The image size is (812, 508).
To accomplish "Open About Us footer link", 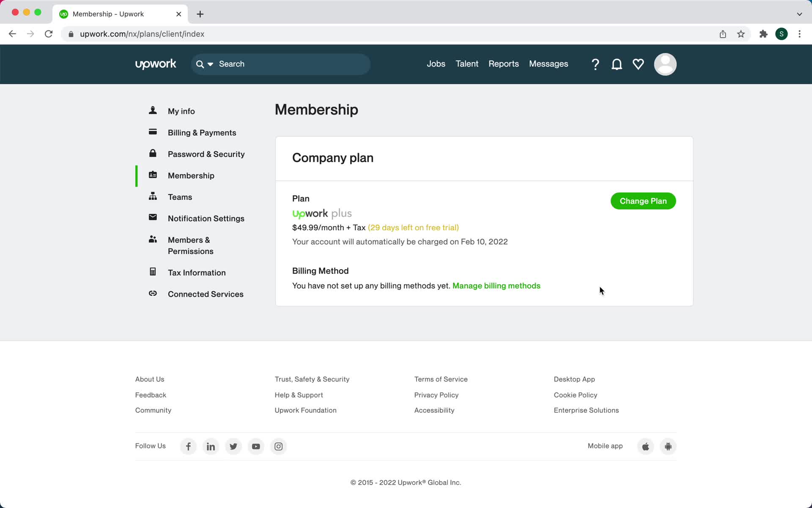I will [x=150, y=379].
